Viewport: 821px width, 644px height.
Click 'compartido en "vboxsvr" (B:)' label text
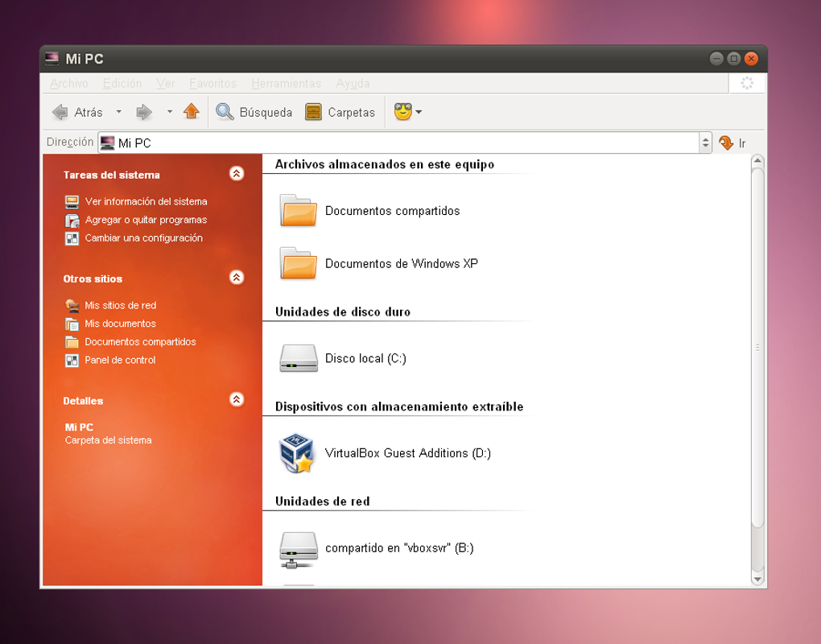click(x=399, y=547)
